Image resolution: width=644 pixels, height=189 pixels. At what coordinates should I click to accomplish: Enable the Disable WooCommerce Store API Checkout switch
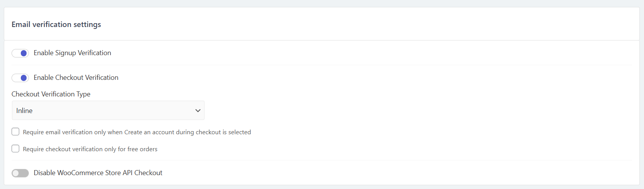[x=20, y=173]
